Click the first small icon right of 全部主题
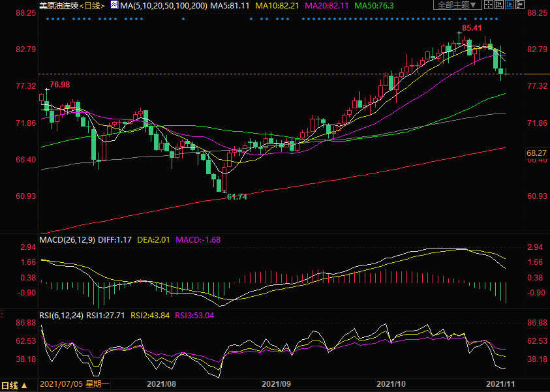The width and height of the screenshot is (550, 392). coord(487,5)
